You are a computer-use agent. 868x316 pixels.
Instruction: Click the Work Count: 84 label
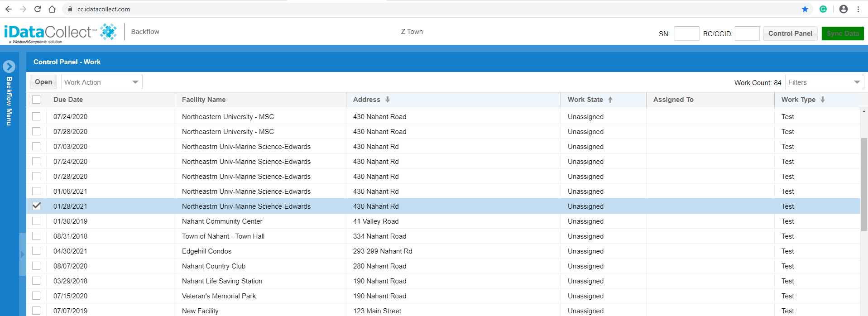tap(758, 82)
